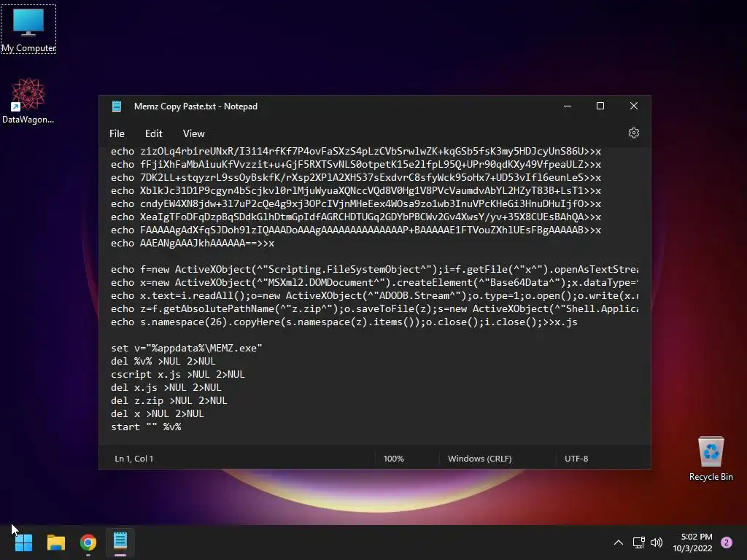Click the line starting 'echo x.text=i.readAll()'
The image size is (747, 560).
pyautogui.click(x=374, y=296)
